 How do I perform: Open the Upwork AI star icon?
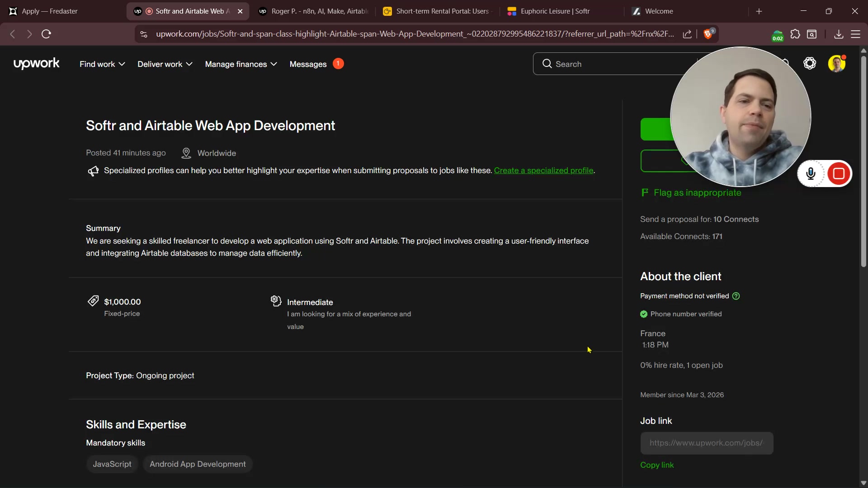[x=810, y=64]
